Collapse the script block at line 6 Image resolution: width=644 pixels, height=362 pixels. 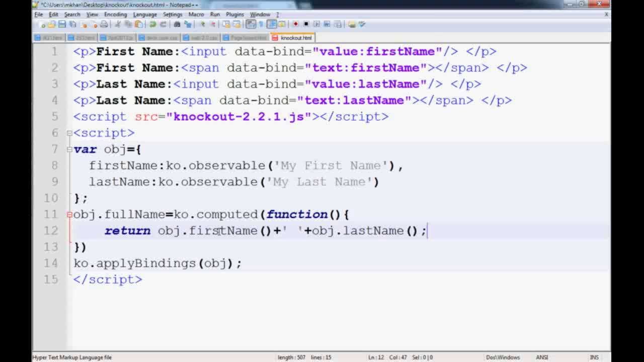[x=69, y=133]
